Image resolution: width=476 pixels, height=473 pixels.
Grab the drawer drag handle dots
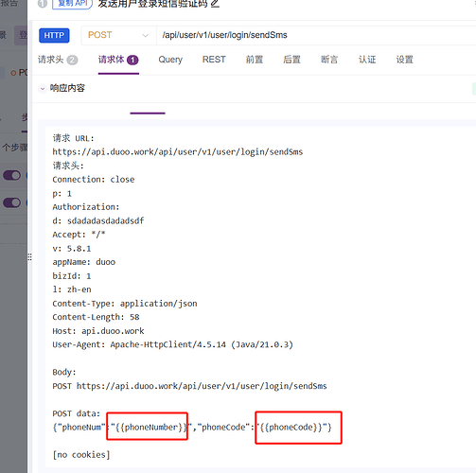coord(29,257)
